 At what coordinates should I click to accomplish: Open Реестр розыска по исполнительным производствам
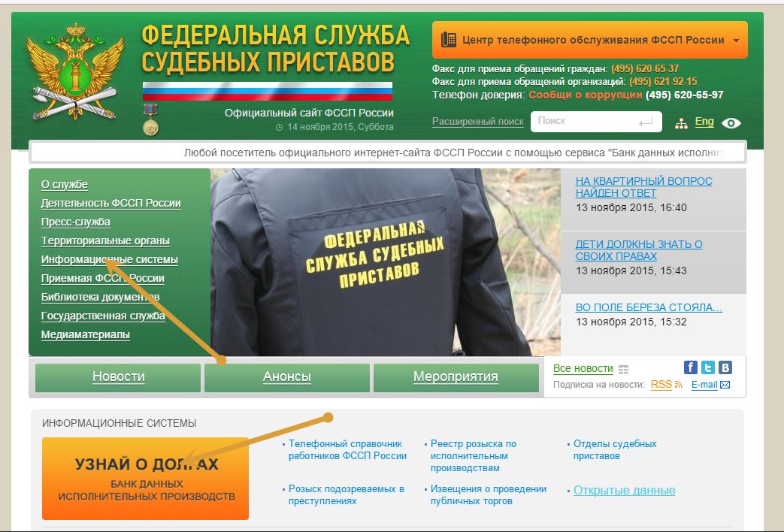click(x=474, y=456)
